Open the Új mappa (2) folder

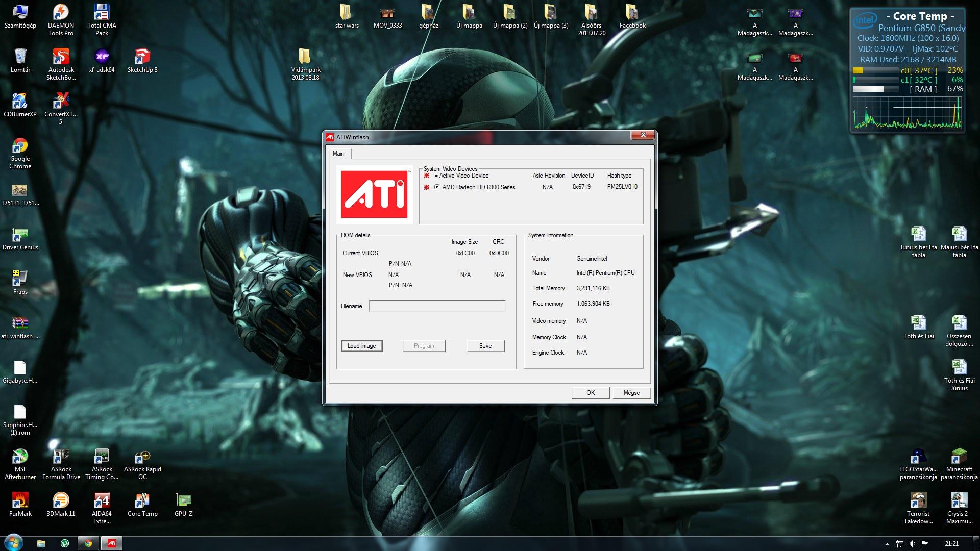click(510, 16)
